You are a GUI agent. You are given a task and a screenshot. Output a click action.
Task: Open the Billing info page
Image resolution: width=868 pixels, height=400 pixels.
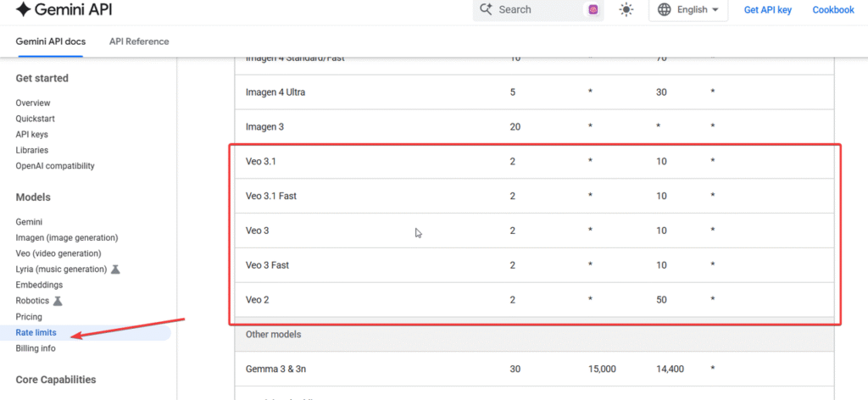click(36, 348)
